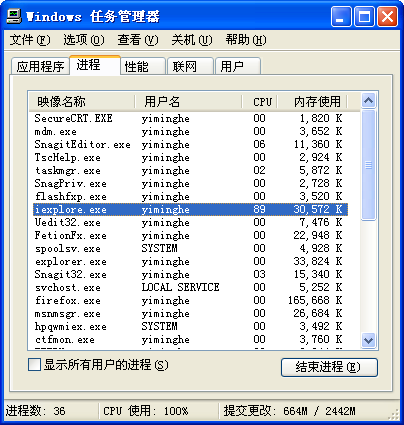Open the 查看(V) menu
Screen dimensions: 404x425
tap(138, 40)
